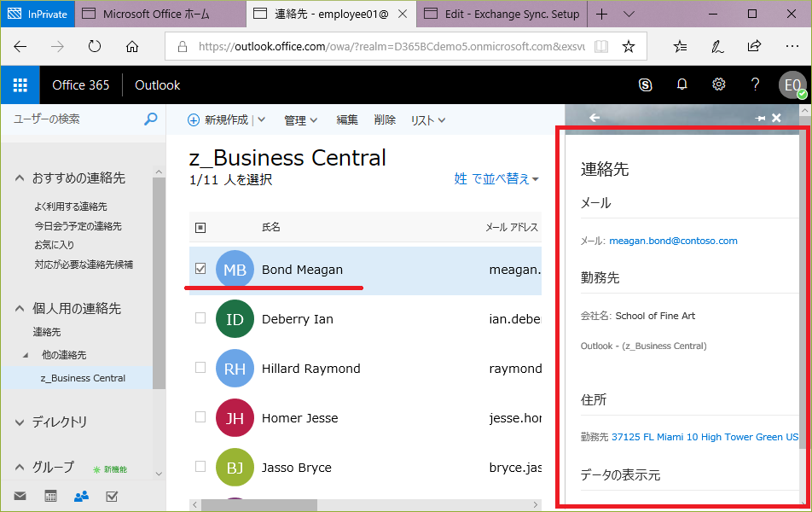Add page to favorites with star icon
Screen dimensions: 812x512
pos(628,47)
